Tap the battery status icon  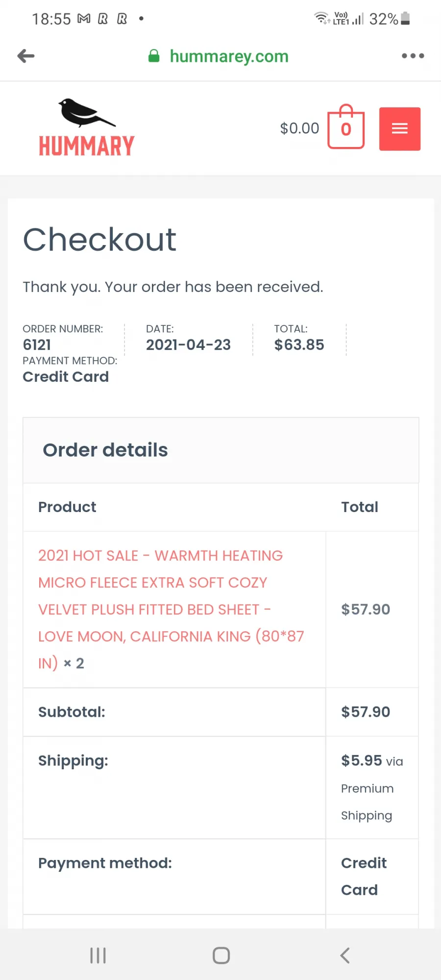click(405, 19)
